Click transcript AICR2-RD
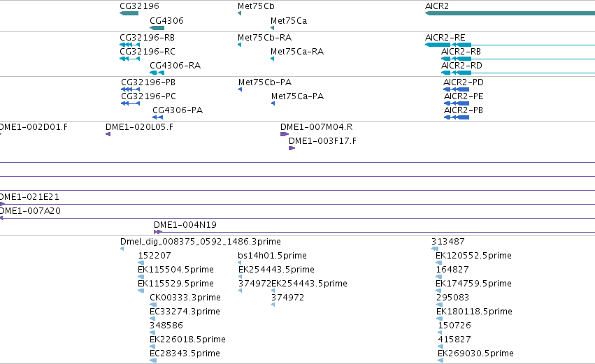 (518, 73)
